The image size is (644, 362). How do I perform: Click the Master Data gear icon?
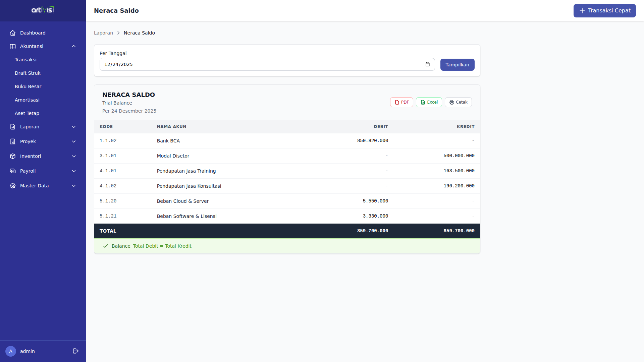click(x=13, y=186)
